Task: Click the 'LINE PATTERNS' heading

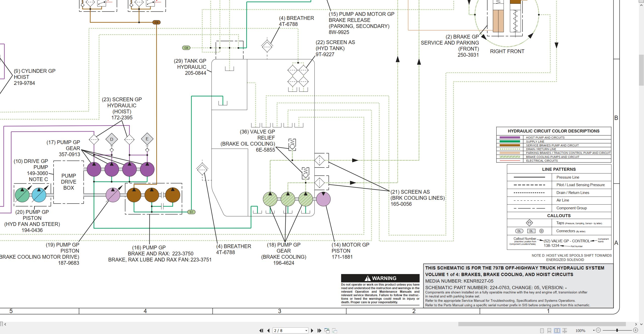Action: coord(559,169)
